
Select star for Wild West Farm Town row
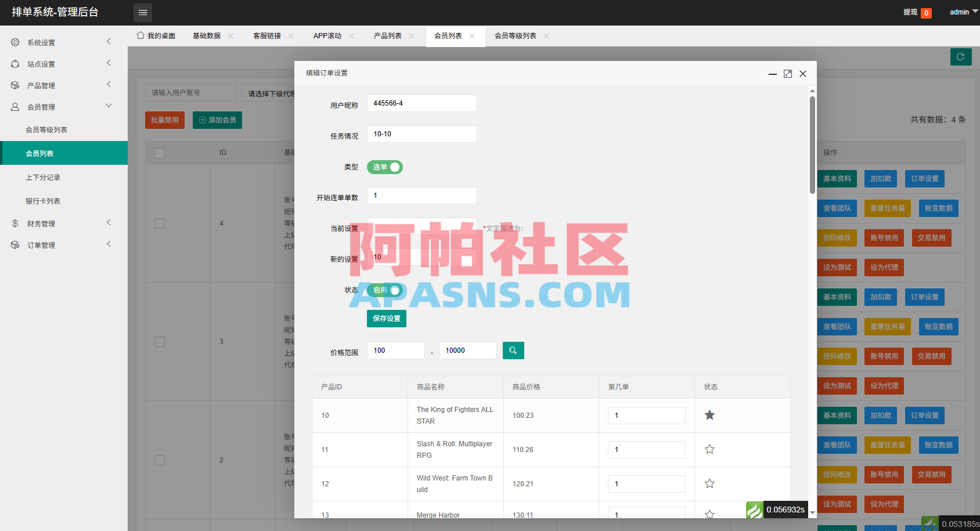coord(709,483)
